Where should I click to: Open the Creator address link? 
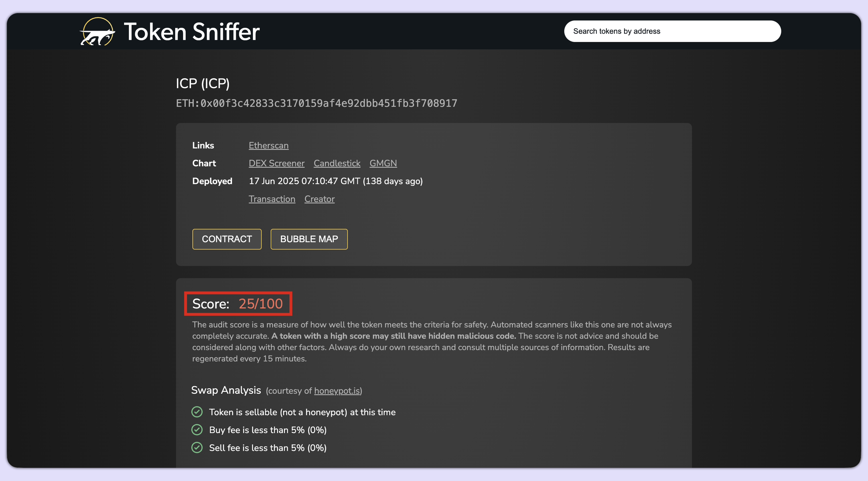pos(319,199)
